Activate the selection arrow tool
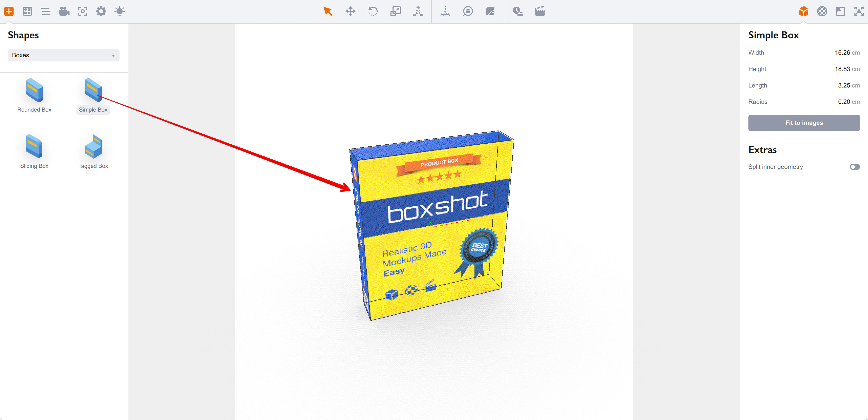Screen dimensions: 868x420 click(x=327, y=12)
